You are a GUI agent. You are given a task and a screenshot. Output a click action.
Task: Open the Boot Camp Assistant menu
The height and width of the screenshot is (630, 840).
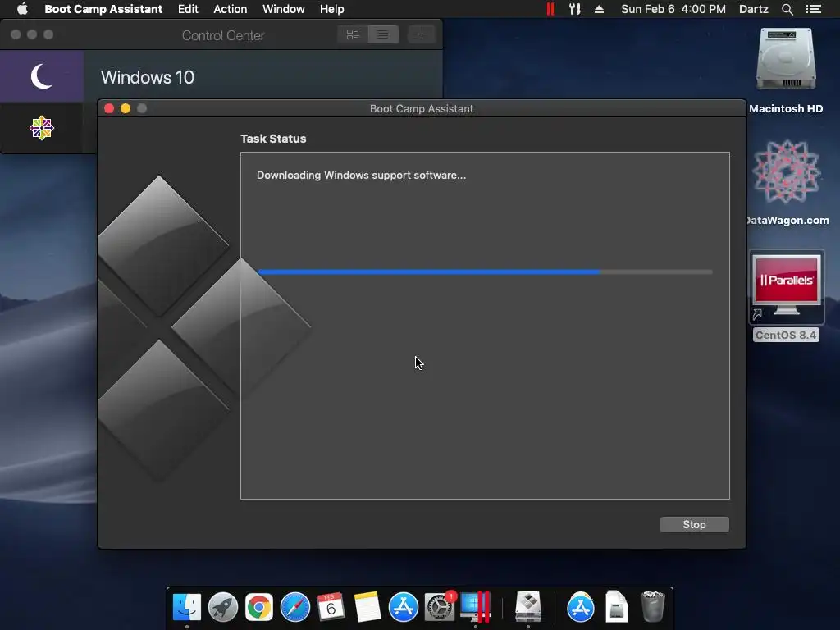pos(103,9)
